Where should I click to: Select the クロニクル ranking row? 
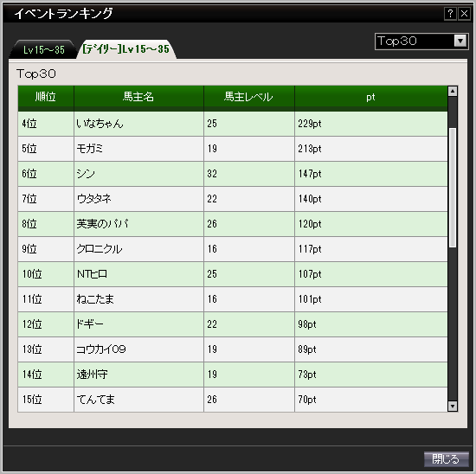pyautogui.click(x=233, y=249)
